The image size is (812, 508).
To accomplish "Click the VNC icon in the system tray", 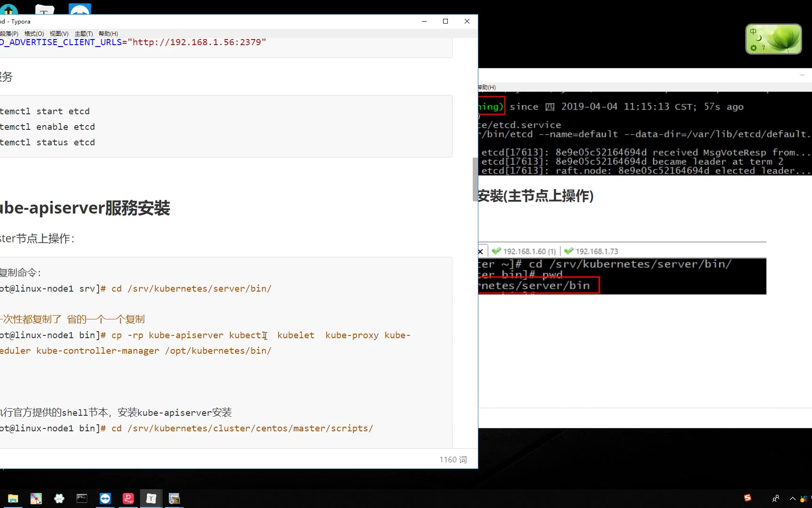I will pos(804,499).
